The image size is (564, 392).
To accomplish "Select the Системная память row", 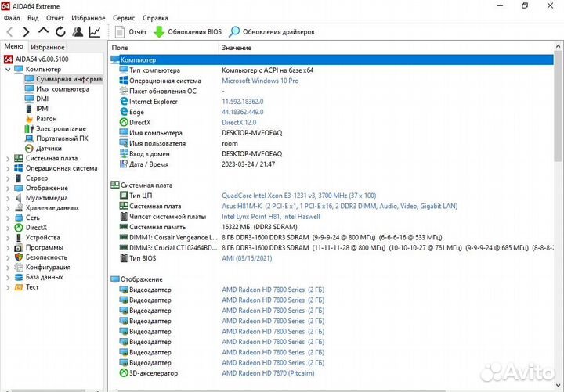I will click(331, 227).
